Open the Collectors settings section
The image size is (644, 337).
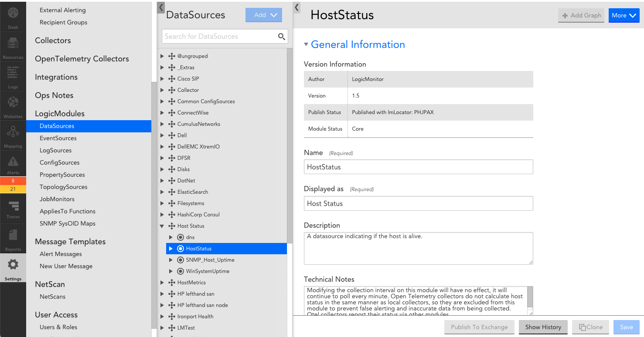click(x=53, y=40)
